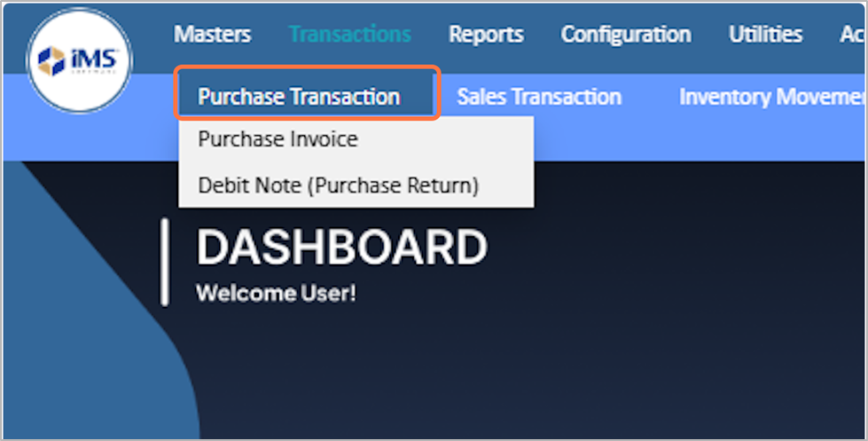Select the highlighted Transactions menu
The image size is (868, 441).
pos(349,35)
